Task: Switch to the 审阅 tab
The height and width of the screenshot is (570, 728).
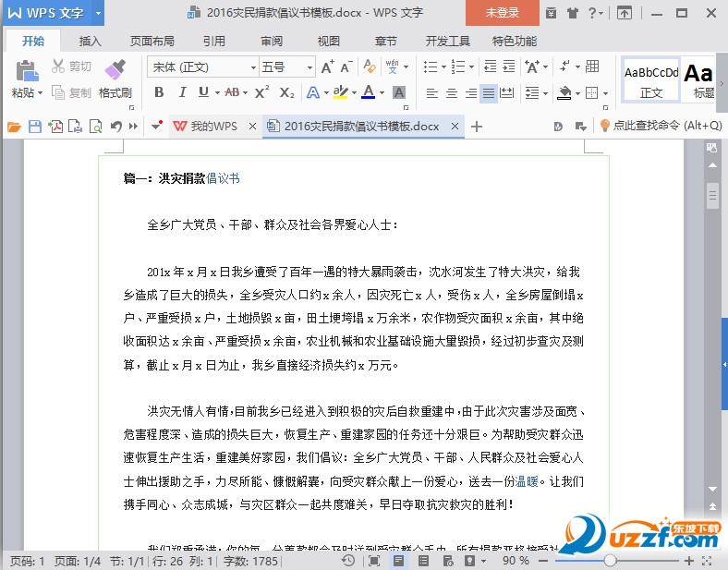Action: [272, 42]
